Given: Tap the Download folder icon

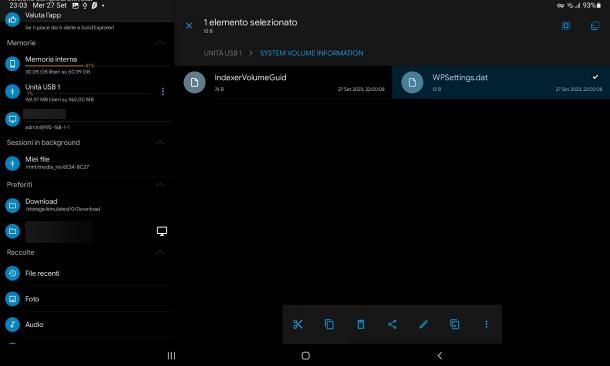Looking at the screenshot, I should [12, 205].
